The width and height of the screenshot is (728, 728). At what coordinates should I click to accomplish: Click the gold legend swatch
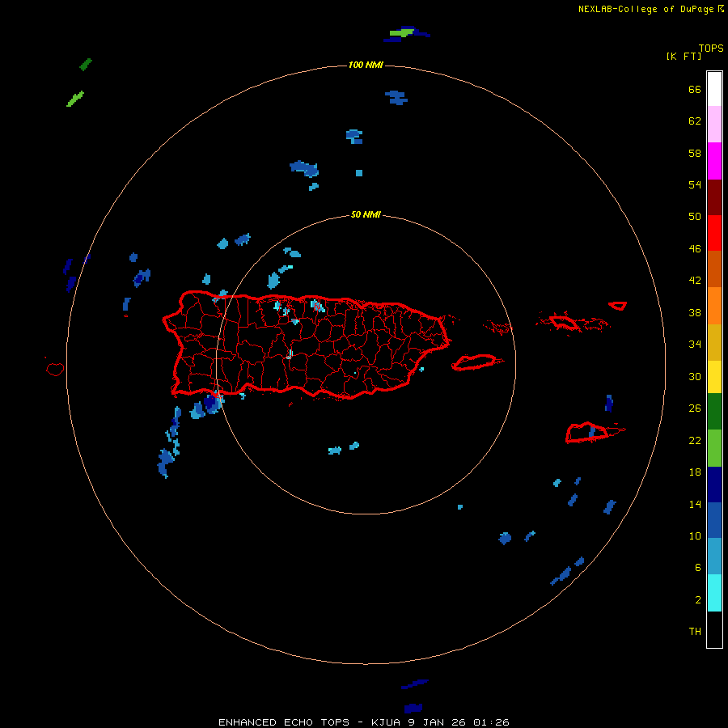pos(714,342)
